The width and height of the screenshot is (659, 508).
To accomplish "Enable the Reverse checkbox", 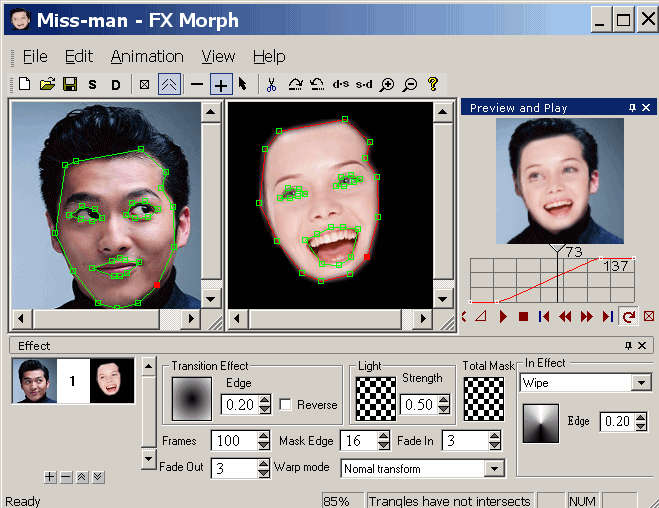I will click(286, 405).
